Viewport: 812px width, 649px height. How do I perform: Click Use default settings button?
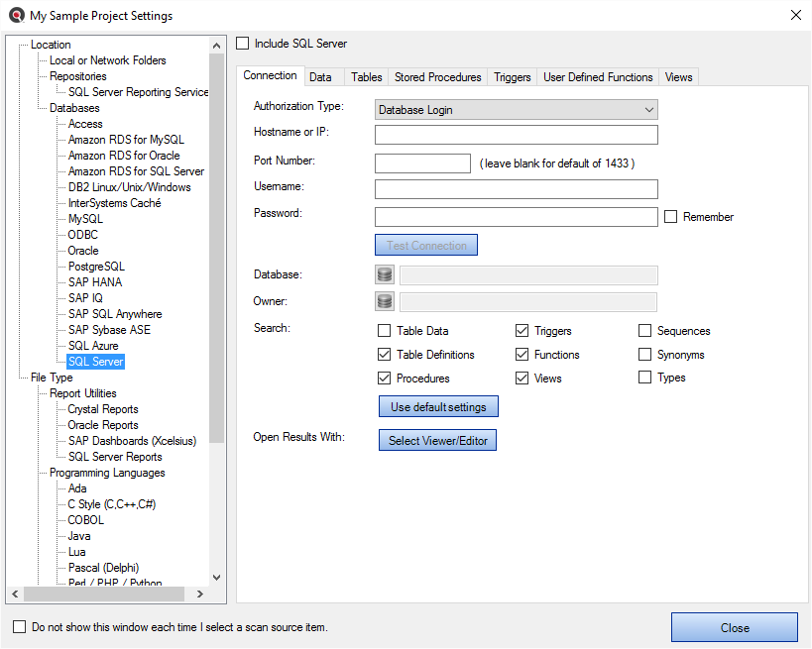point(438,407)
